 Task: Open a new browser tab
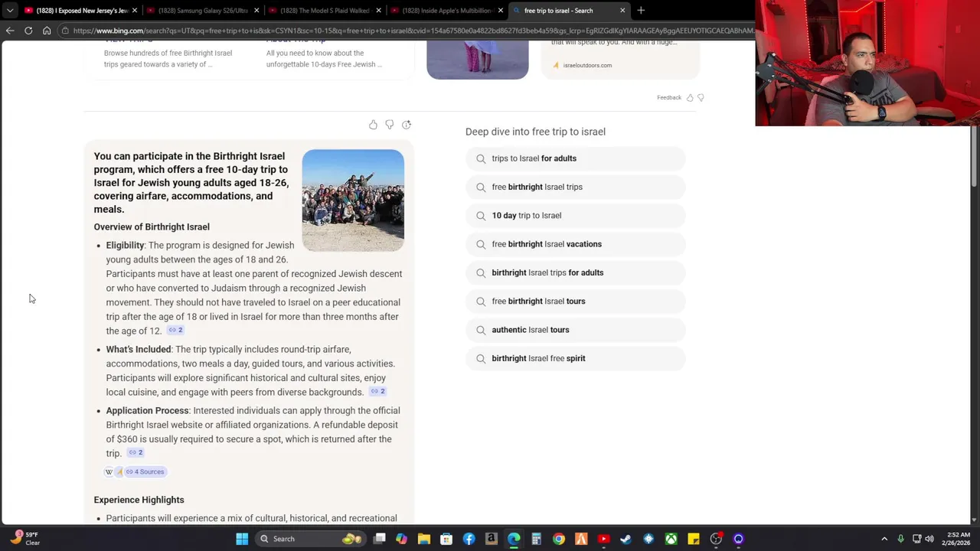point(641,11)
